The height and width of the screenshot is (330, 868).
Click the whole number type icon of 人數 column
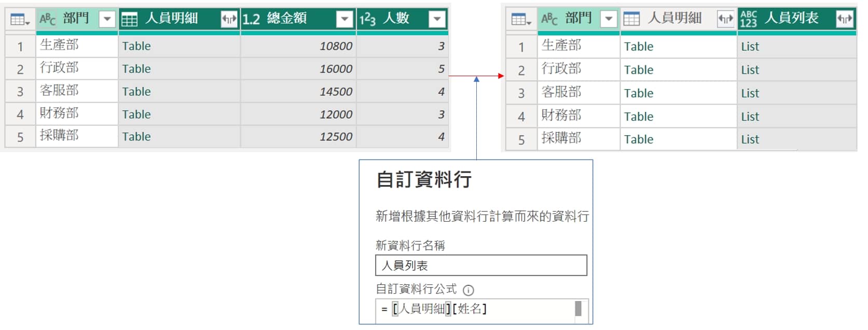click(x=367, y=19)
